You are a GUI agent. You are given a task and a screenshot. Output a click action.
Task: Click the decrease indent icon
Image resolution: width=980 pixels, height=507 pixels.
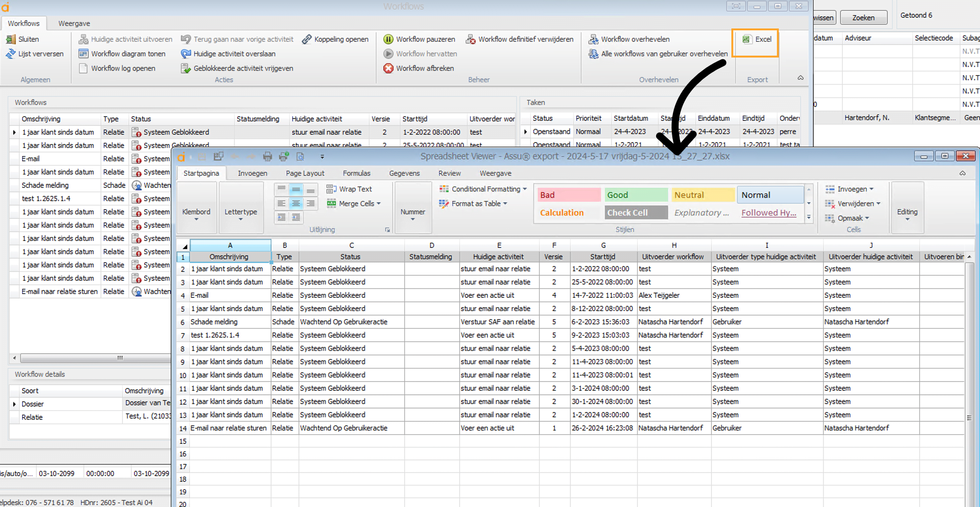281,217
